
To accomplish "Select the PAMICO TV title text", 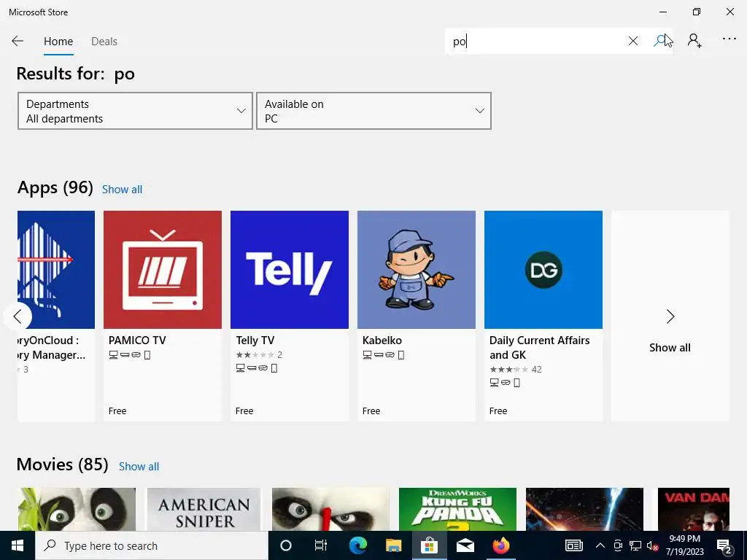I will click(137, 341).
